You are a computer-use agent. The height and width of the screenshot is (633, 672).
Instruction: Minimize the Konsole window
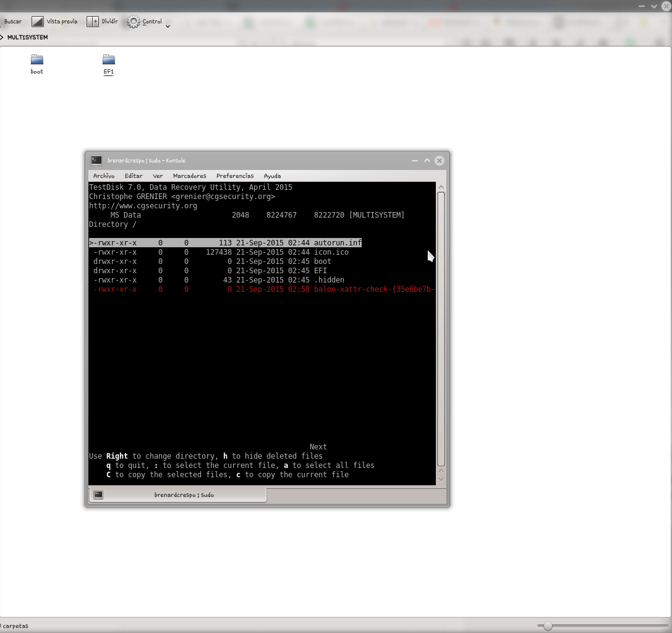click(x=414, y=161)
